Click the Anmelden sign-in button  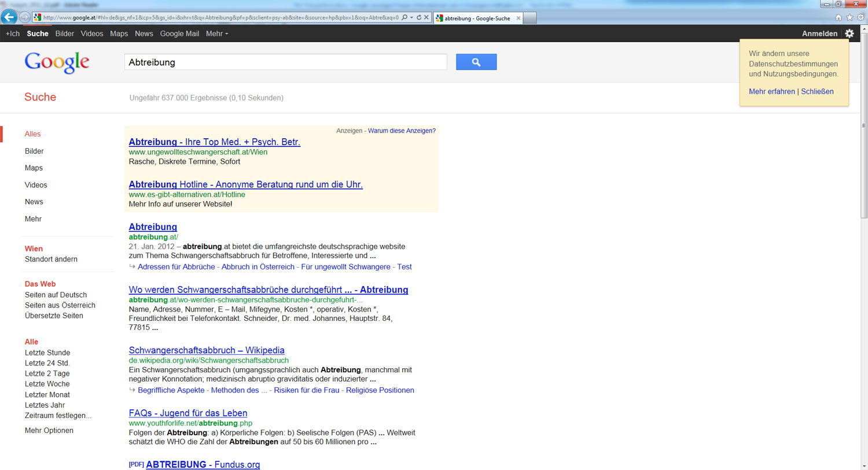pyautogui.click(x=819, y=34)
